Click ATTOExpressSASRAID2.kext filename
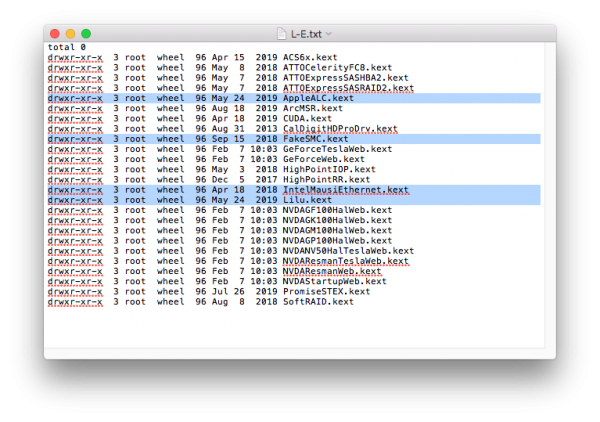Viewport: 600px width, 422px height. [348, 88]
